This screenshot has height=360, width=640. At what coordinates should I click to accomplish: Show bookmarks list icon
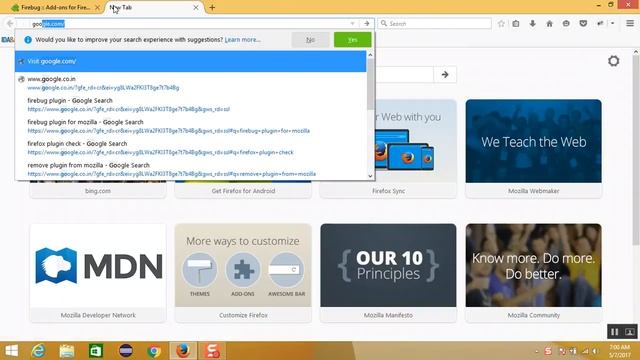click(516, 24)
